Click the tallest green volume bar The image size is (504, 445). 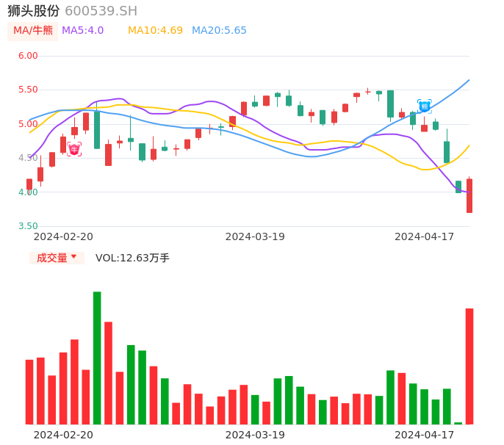pyautogui.click(x=97, y=358)
